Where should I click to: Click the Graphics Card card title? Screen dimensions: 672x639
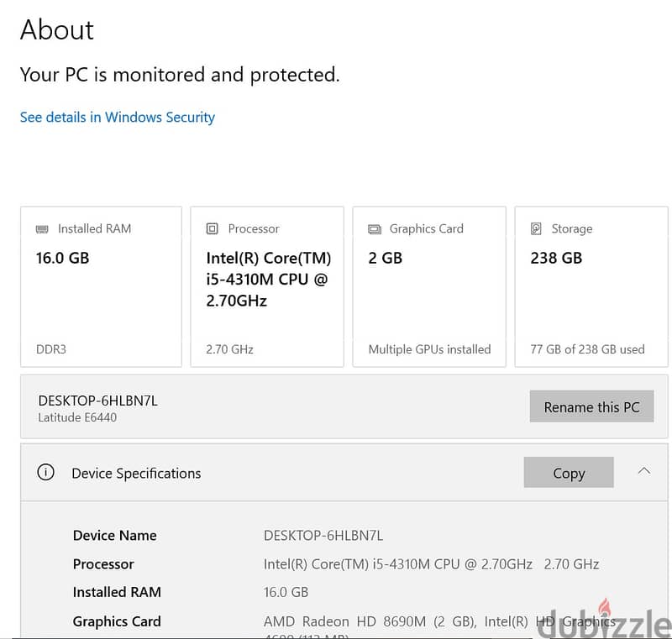pos(427,228)
